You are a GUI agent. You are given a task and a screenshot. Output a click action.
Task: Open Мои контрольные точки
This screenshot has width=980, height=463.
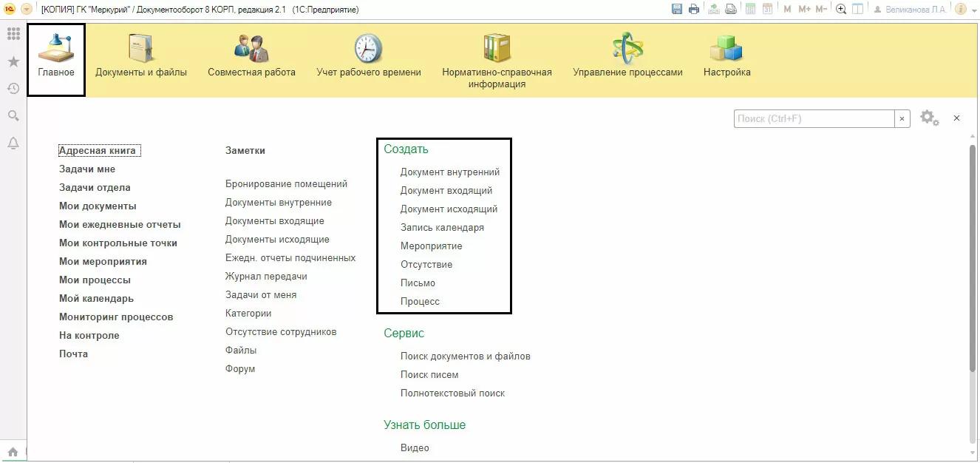pyautogui.click(x=118, y=243)
